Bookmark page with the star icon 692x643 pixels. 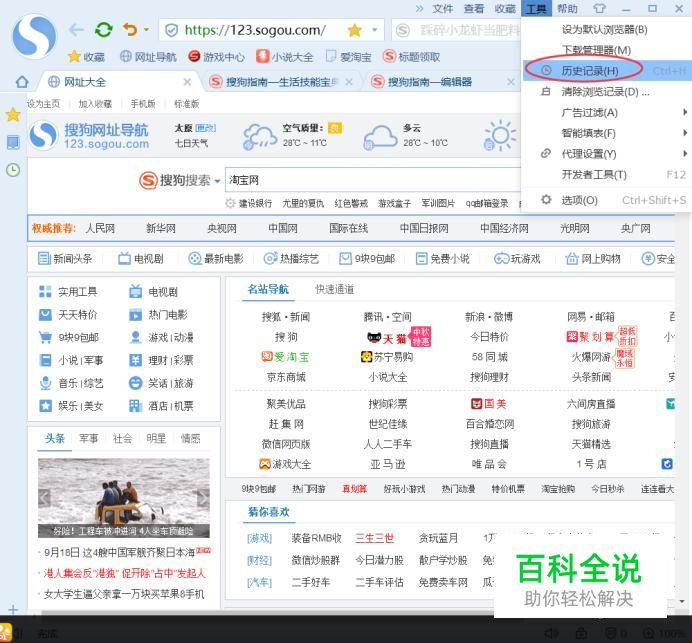click(x=354, y=30)
